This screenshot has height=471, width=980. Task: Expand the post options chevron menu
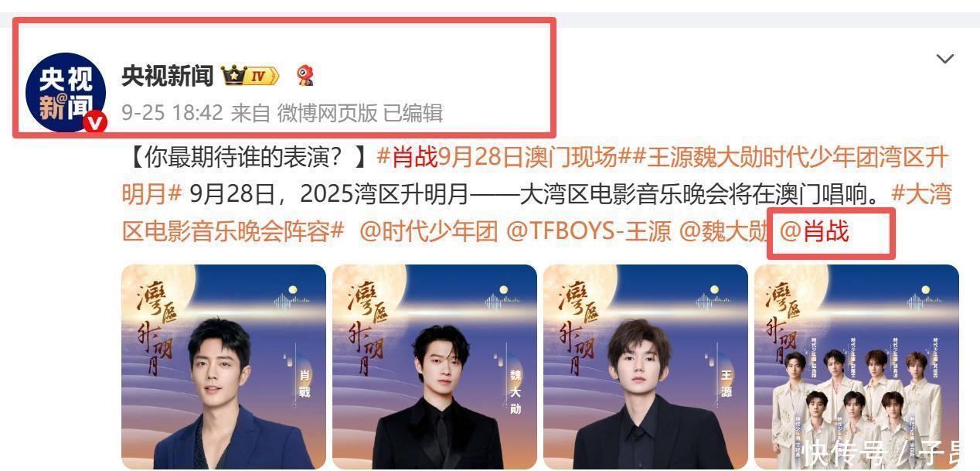(944, 59)
